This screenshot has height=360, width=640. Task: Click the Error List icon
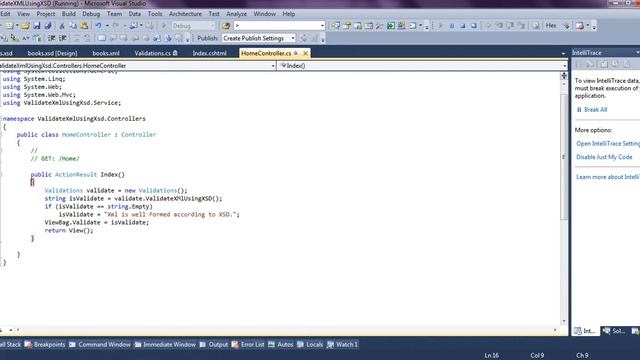tap(235, 344)
